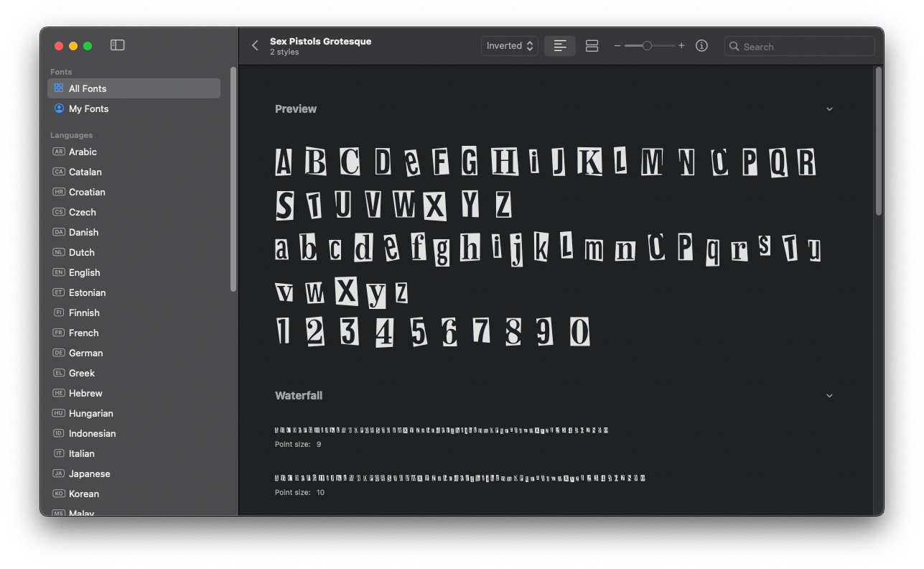Open the My Fonts collection
Viewport: 924px width, 569px height.
pyautogui.click(x=88, y=108)
